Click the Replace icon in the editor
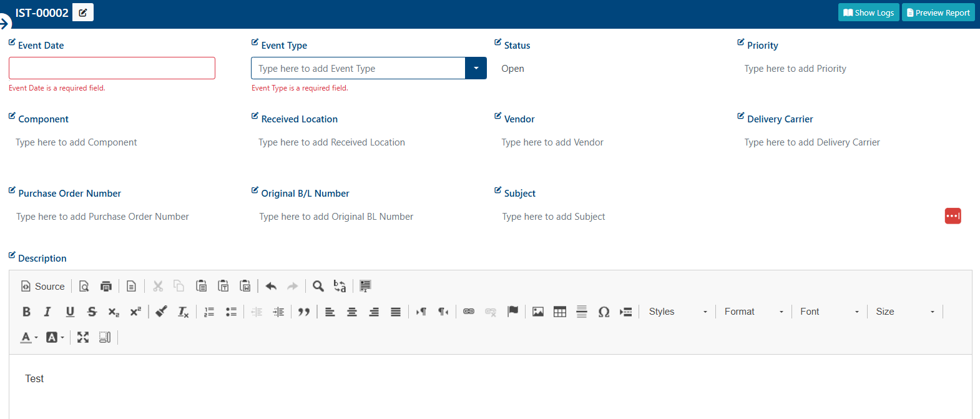Viewport: 980px width, 419px height. click(340, 286)
